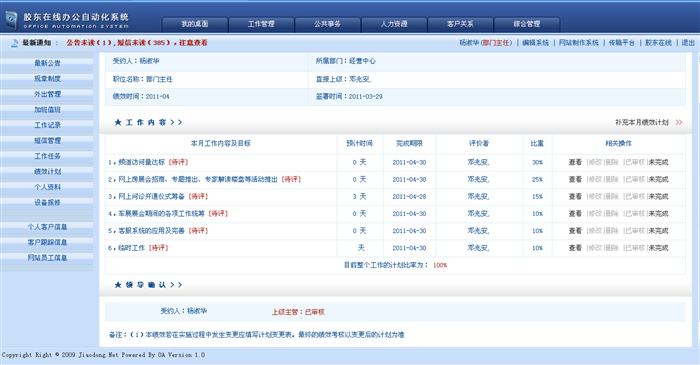Click 未完成 for the 客服系统的应用及完善 row
Viewport: 700px width, 365px height.
click(x=658, y=231)
